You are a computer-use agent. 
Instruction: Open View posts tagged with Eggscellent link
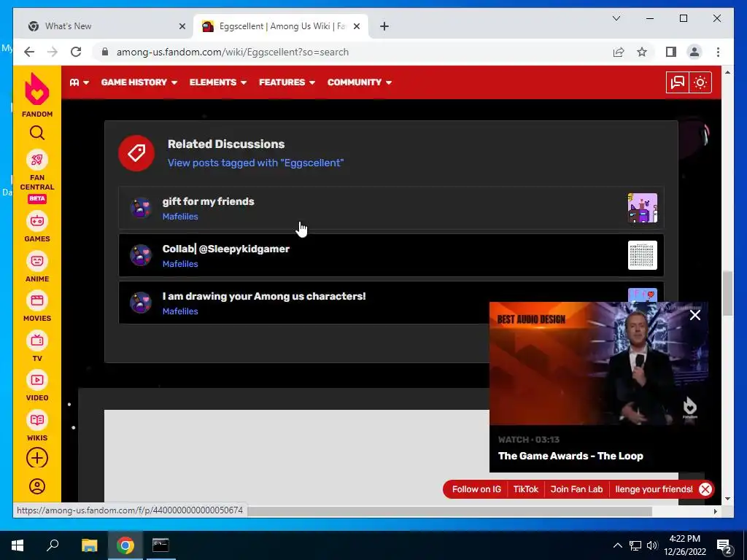[x=255, y=163]
